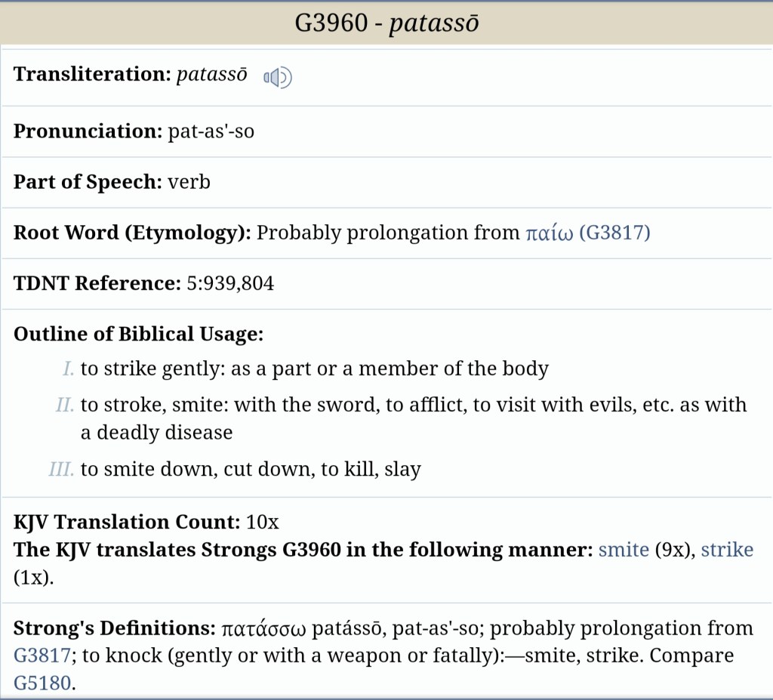
Task: Select outline item 'to strike gently'
Action: click(x=314, y=369)
